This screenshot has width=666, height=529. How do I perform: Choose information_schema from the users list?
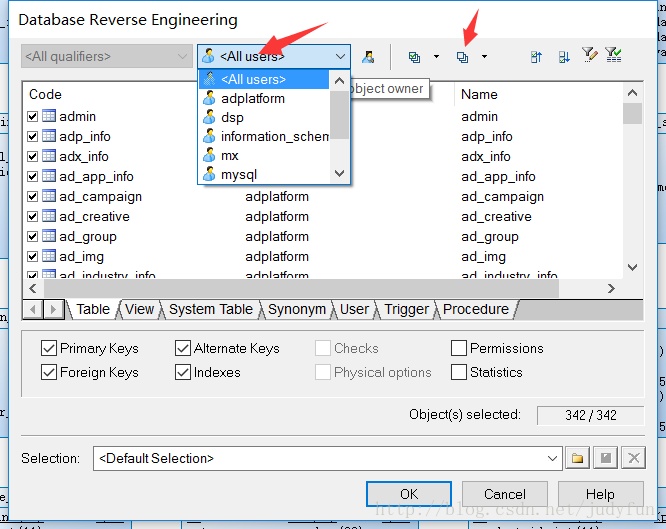[264, 136]
